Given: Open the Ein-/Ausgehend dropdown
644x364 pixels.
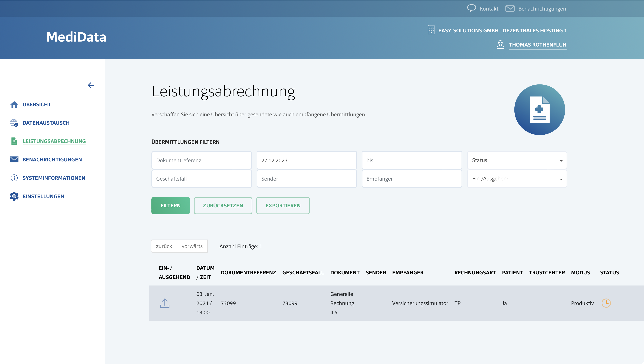Looking at the screenshot, I should coord(517,178).
